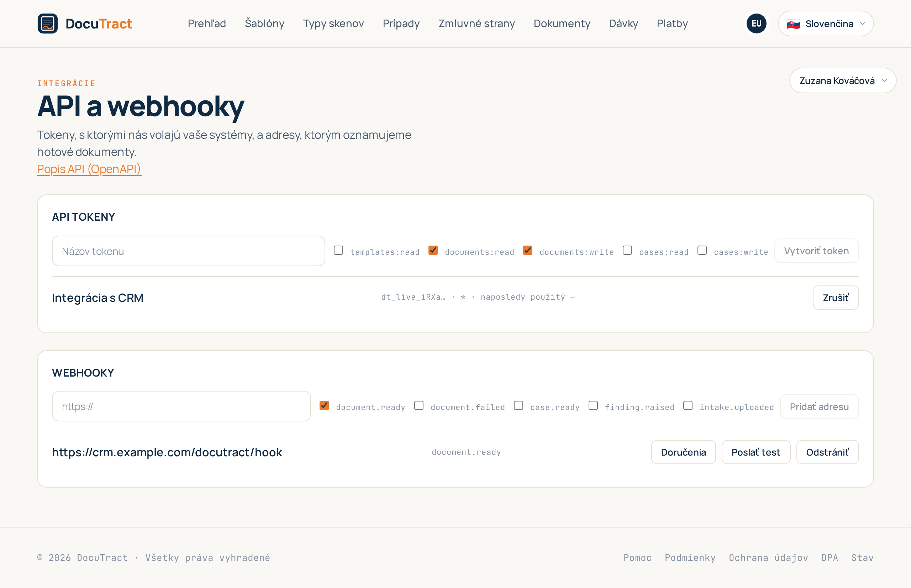911x588 pixels.
Task: Click the crm.example.com webhook URL text
Action: pos(167,452)
